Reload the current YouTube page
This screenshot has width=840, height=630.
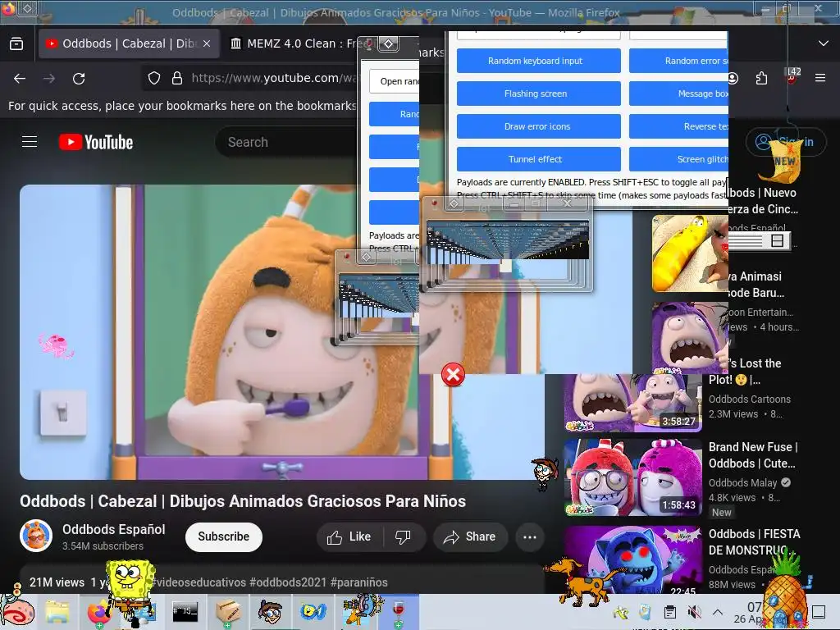tap(79, 79)
